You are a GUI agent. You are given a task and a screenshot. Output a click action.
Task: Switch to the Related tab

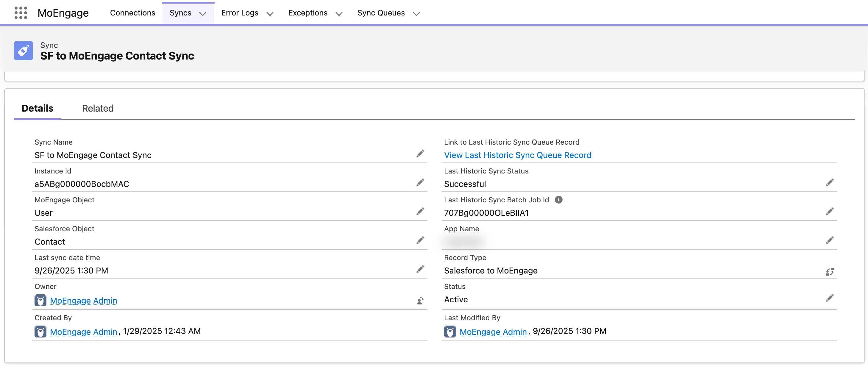click(98, 108)
